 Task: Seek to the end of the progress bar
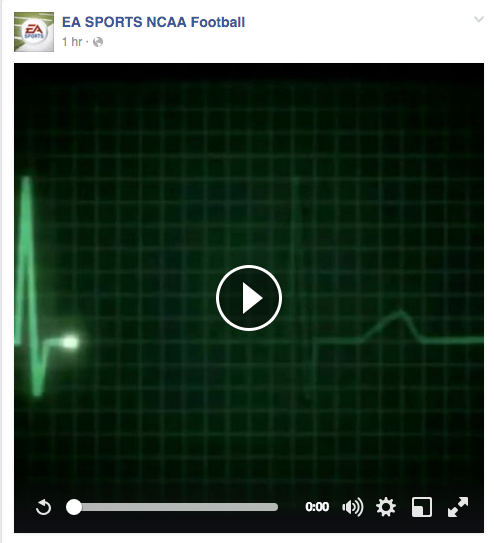[x=276, y=507]
